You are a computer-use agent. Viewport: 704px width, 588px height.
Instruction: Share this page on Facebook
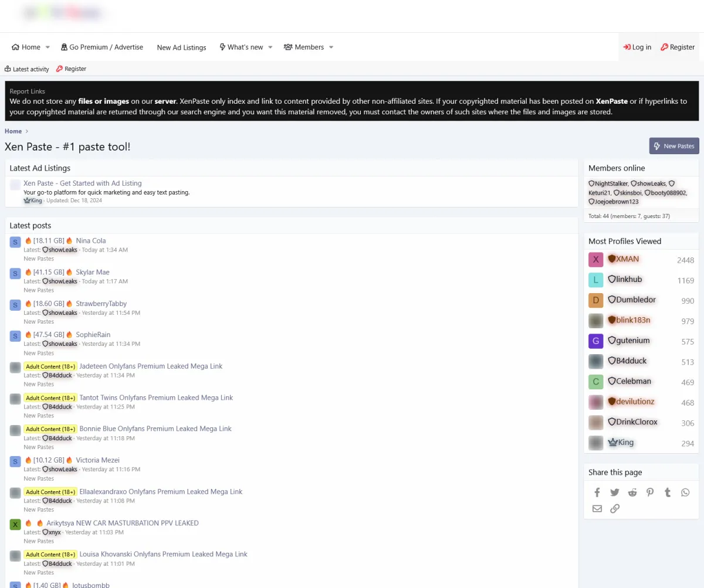597,492
